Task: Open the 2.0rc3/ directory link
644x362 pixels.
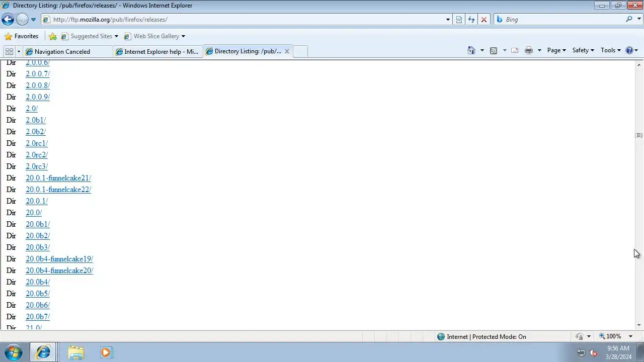Action: 37,166
